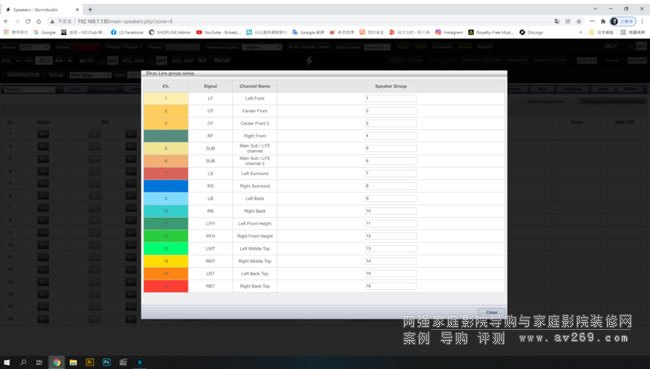Click the Speaker Group field for Left Front
650x369 pixels.
tap(390, 98)
